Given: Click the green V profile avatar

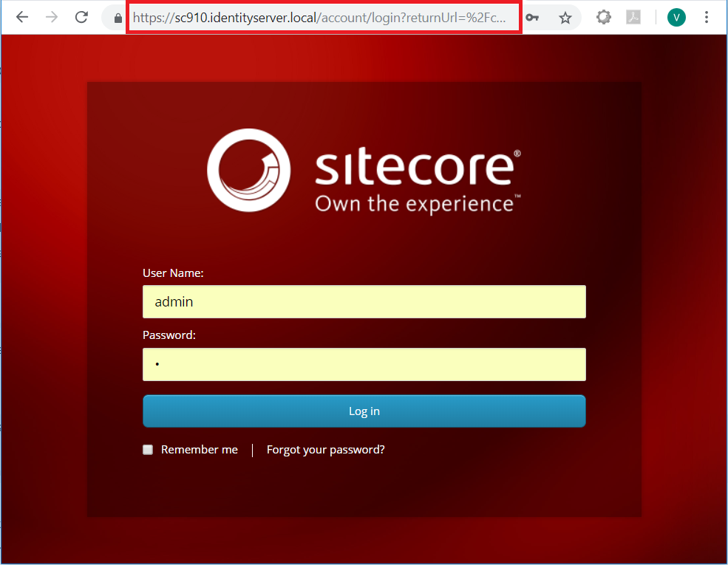Looking at the screenshot, I should 676,16.
